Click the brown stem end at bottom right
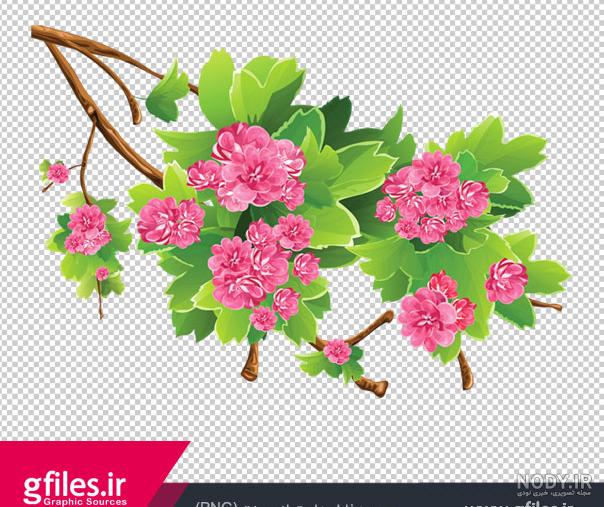604x507 pixels. coord(465,371)
